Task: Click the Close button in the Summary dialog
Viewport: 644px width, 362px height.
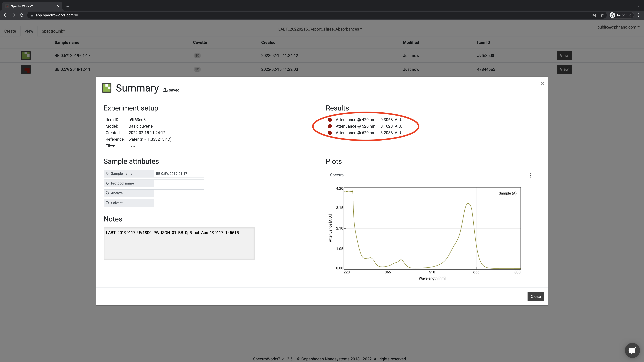Action: tap(535, 296)
